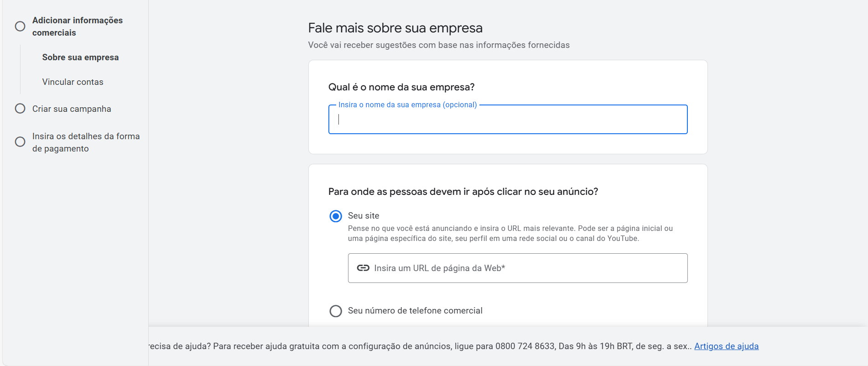Click the phone number 0800 724 8633 text
Screen dimensions: 868x366
(x=524, y=346)
